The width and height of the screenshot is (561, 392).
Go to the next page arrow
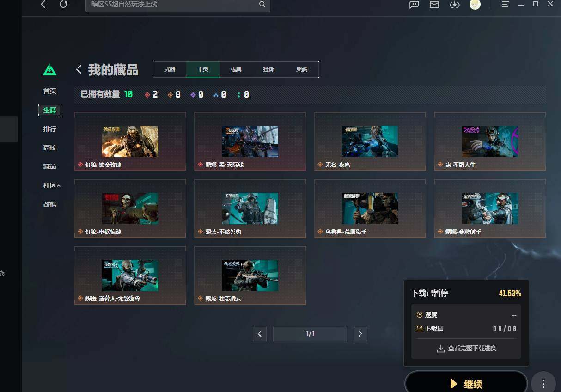point(360,334)
